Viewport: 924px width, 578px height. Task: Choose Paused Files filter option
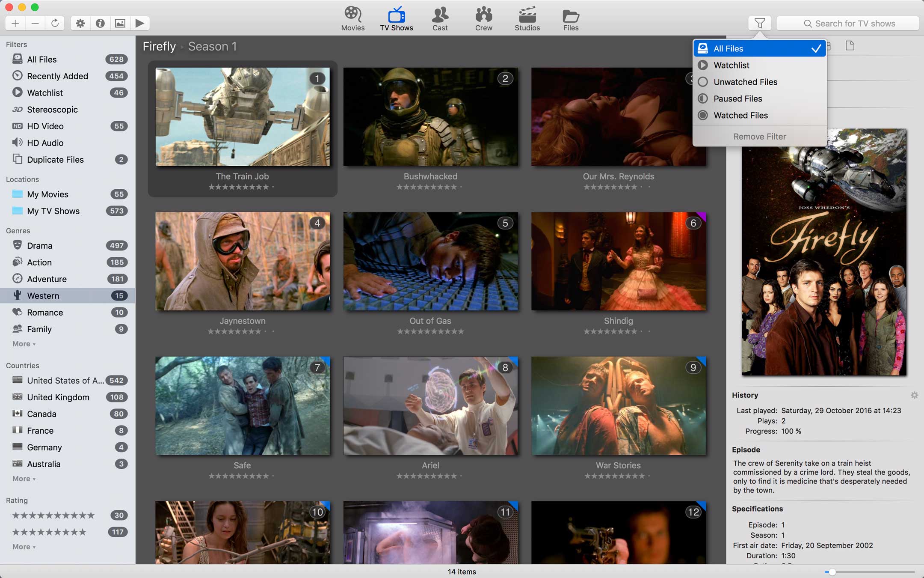(760, 98)
